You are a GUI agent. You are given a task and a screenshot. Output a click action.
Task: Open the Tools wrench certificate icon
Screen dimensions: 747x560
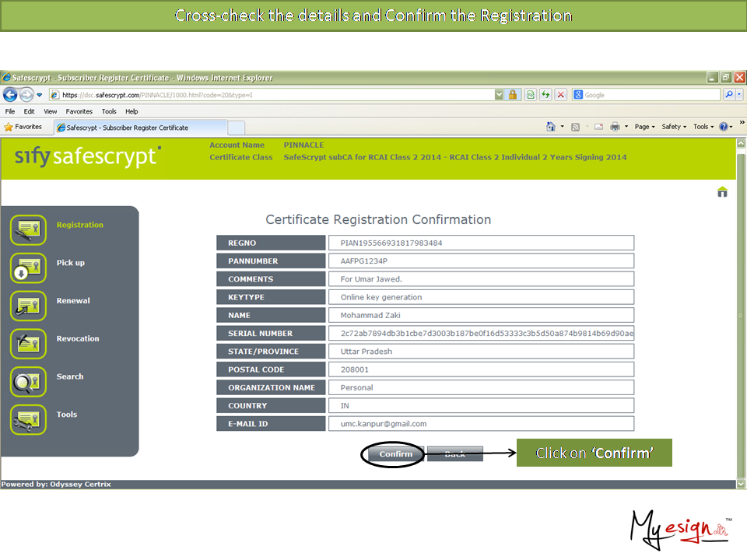(x=29, y=419)
